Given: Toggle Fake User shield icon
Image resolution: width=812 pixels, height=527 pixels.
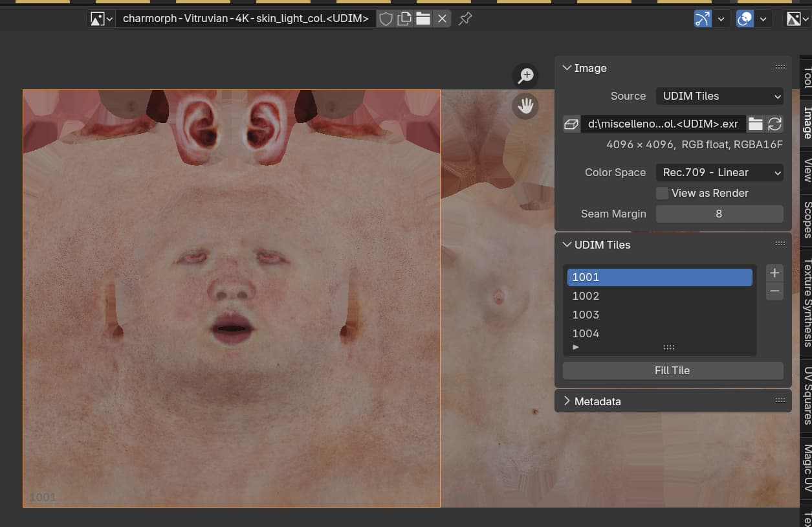Looking at the screenshot, I should click(x=386, y=19).
